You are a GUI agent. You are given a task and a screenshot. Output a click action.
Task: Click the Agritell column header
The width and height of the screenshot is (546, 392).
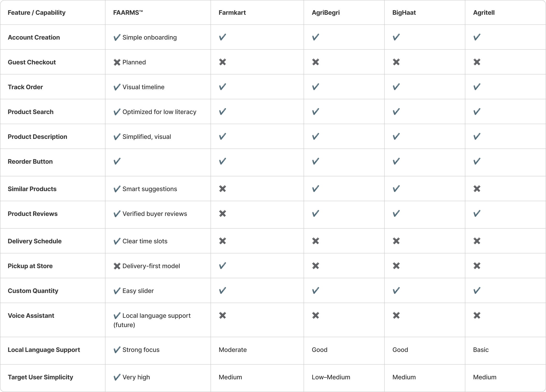click(x=484, y=13)
